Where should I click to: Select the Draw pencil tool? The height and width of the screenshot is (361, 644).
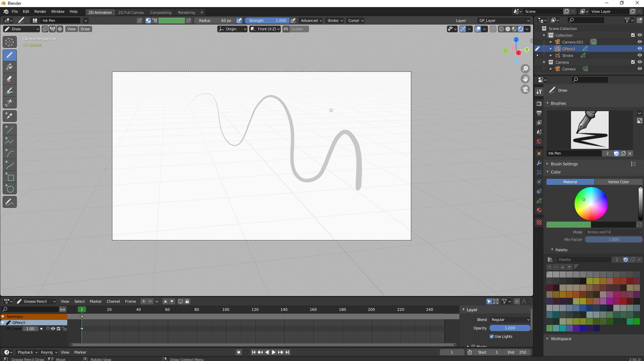pyautogui.click(x=10, y=55)
